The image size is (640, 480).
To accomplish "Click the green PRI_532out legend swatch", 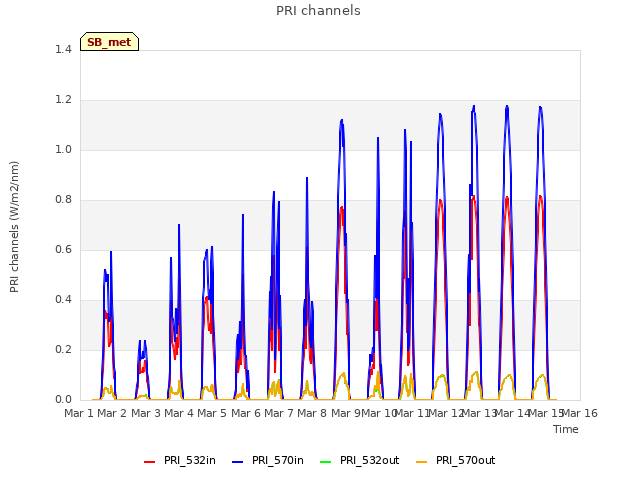I will (x=325, y=462).
